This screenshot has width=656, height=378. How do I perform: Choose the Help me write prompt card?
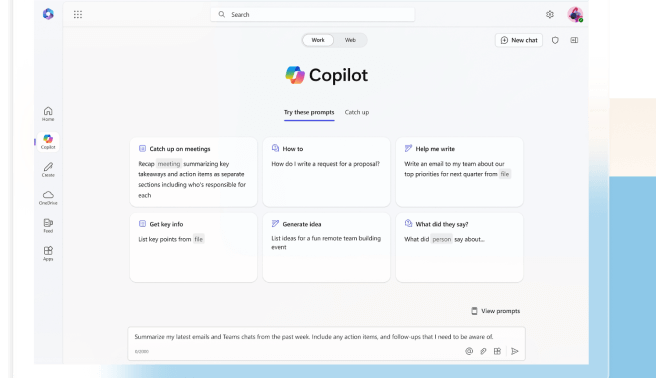(459, 172)
